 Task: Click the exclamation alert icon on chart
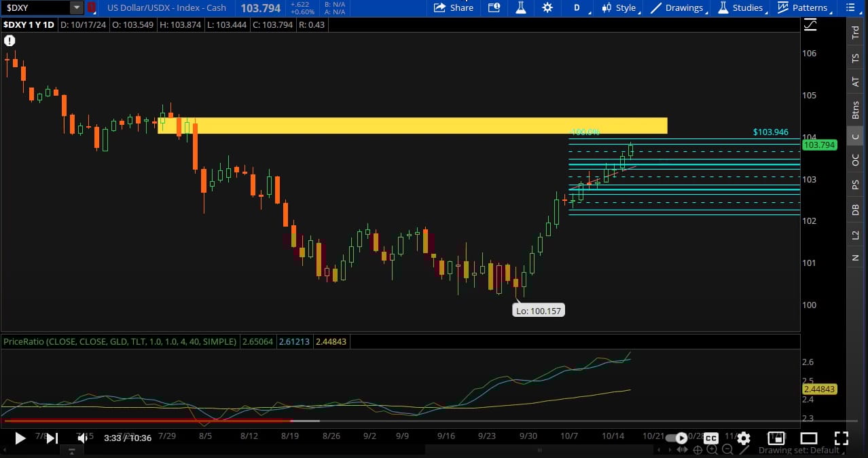[10, 41]
